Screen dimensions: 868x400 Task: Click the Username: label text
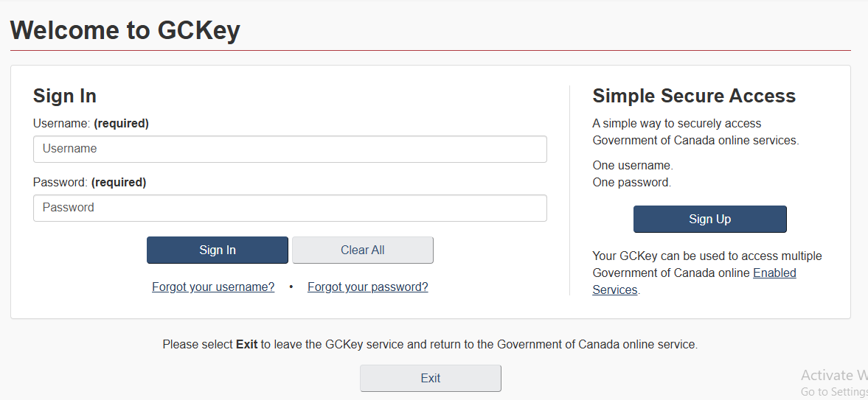click(x=62, y=124)
